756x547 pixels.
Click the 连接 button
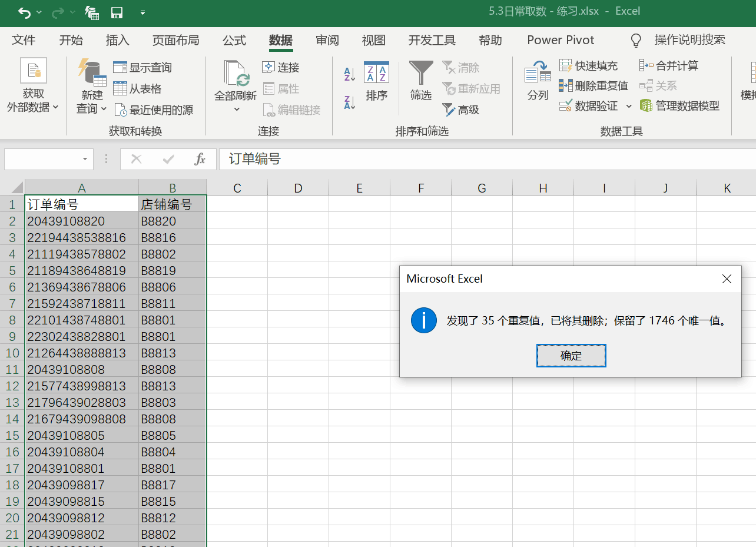[x=281, y=68]
